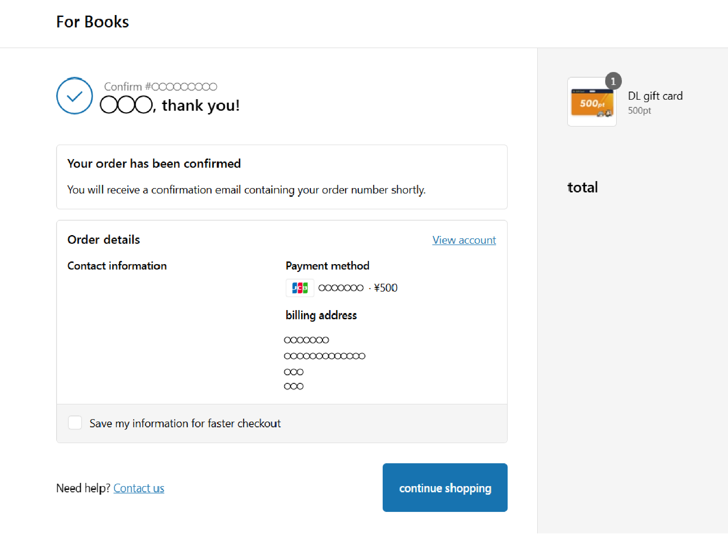This screenshot has height=560, width=728.
Task: Click the total label in order summary
Action: [582, 187]
